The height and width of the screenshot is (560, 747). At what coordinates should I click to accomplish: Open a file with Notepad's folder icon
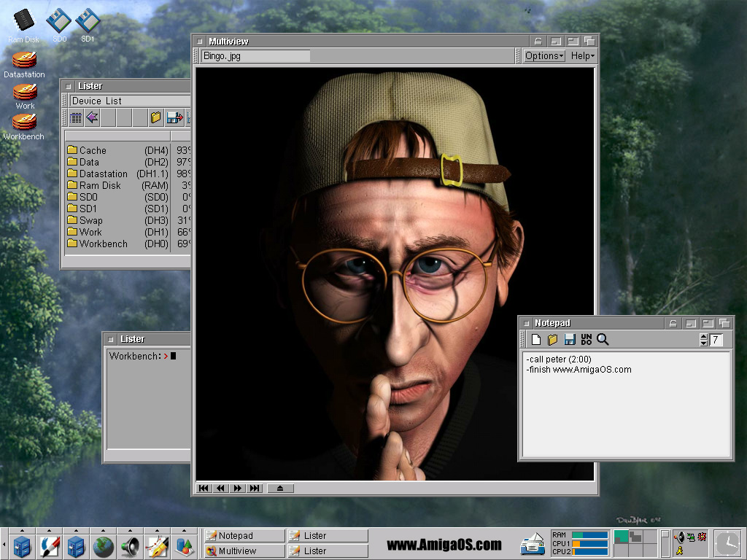[553, 340]
